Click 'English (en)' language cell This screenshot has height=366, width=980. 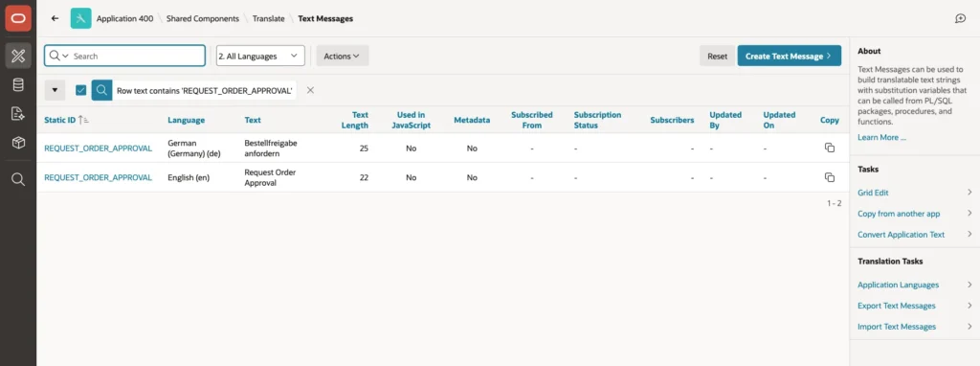[x=189, y=177]
